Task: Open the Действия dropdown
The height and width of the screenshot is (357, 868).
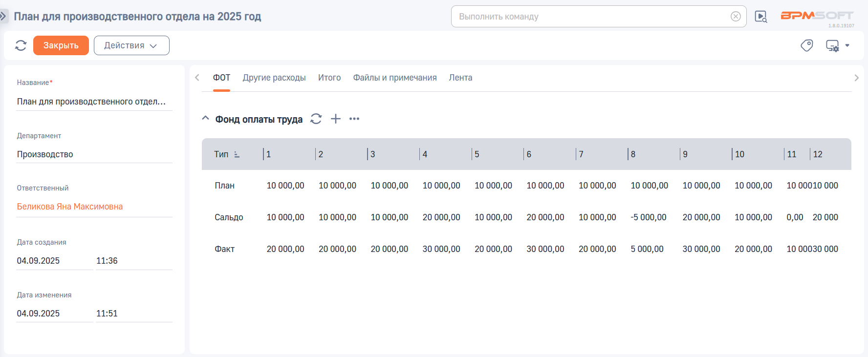Action: pos(131,45)
